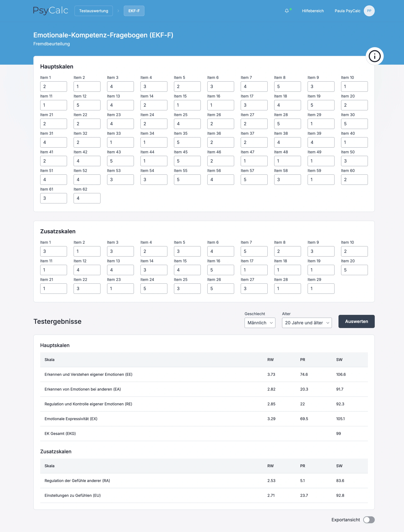
Task: Open the Hilfebereich link
Action: pos(313,11)
